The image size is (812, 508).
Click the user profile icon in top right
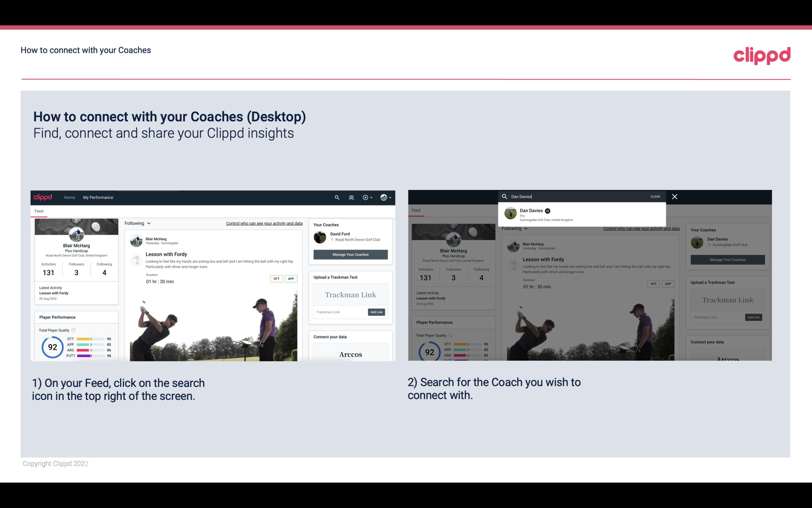click(384, 197)
